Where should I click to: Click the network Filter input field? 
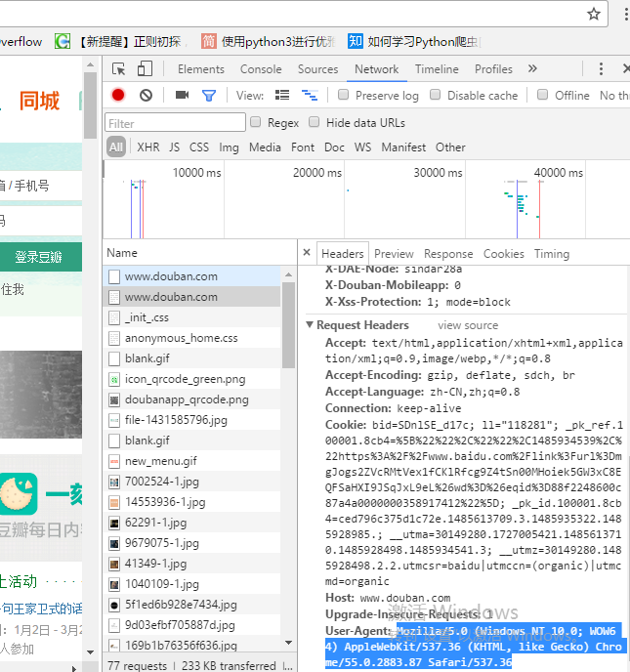click(175, 123)
